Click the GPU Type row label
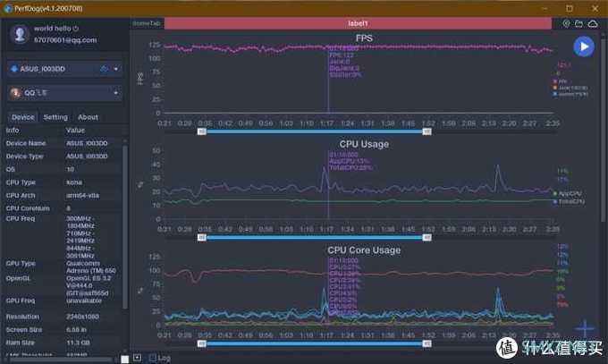Image resolution: width=608 pixels, height=364 pixels. [x=21, y=264]
